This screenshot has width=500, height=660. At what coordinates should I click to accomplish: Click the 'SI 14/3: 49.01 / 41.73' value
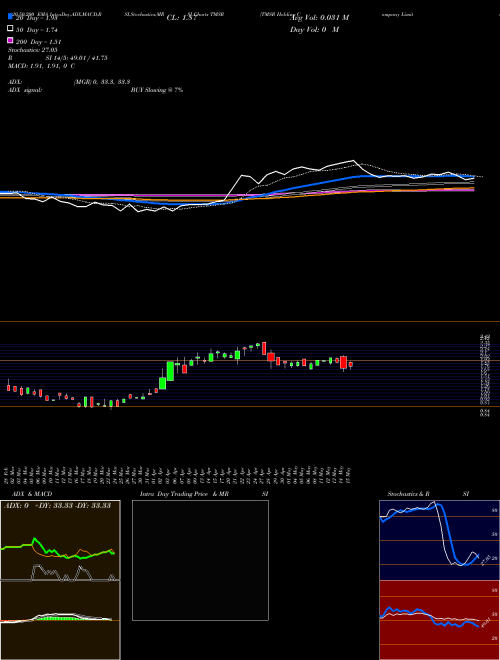coord(77,58)
